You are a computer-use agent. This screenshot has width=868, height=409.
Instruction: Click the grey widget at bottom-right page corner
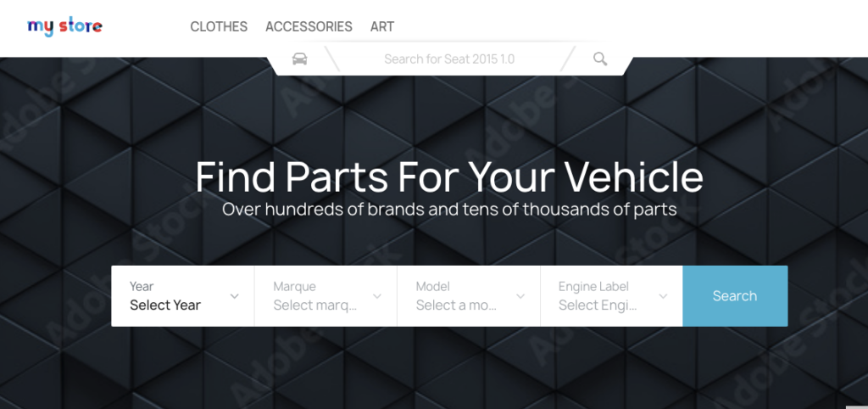click(x=857, y=406)
